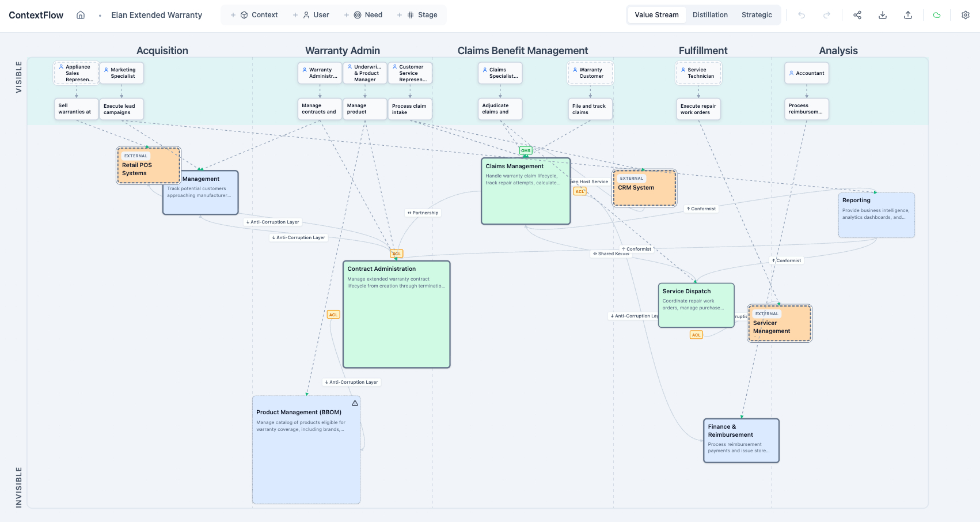Image resolution: width=980 pixels, height=522 pixels.
Task: Click the Partnership relationship label
Action: (423, 213)
